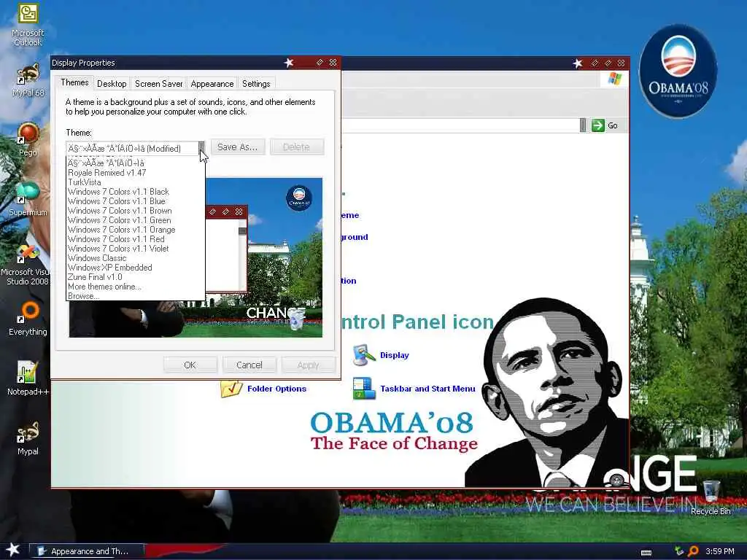Viewport: 747px width, 560px height.
Task: Open Display control panel icon
Action: 364,355
